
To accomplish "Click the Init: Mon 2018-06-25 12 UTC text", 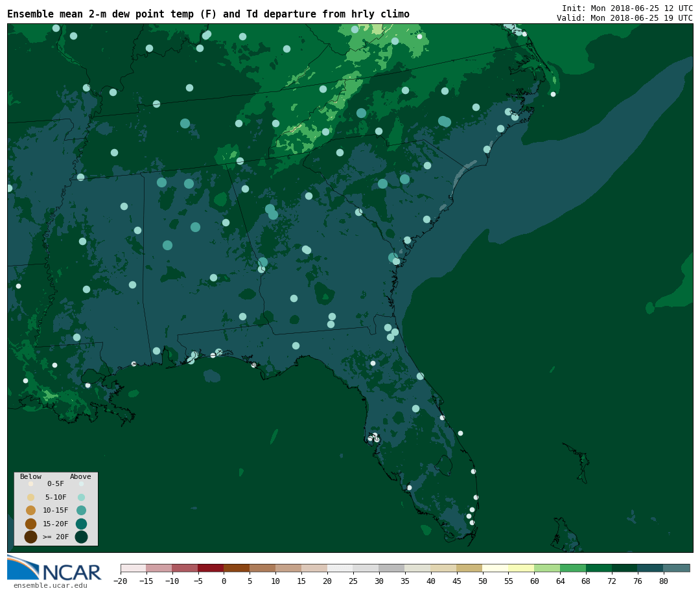I will pos(627,8).
